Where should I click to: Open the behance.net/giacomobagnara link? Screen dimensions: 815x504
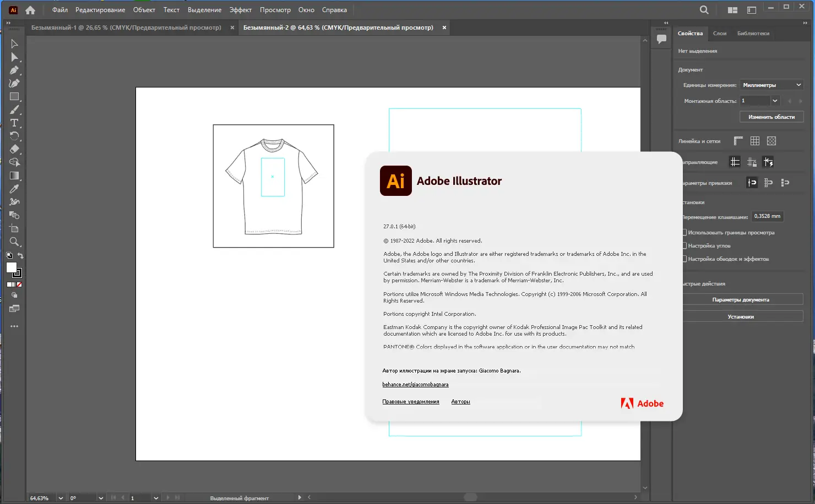(415, 385)
